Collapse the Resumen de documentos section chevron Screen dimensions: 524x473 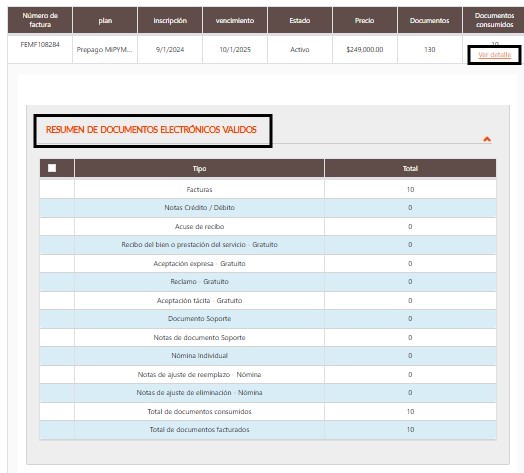pos(487,139)
